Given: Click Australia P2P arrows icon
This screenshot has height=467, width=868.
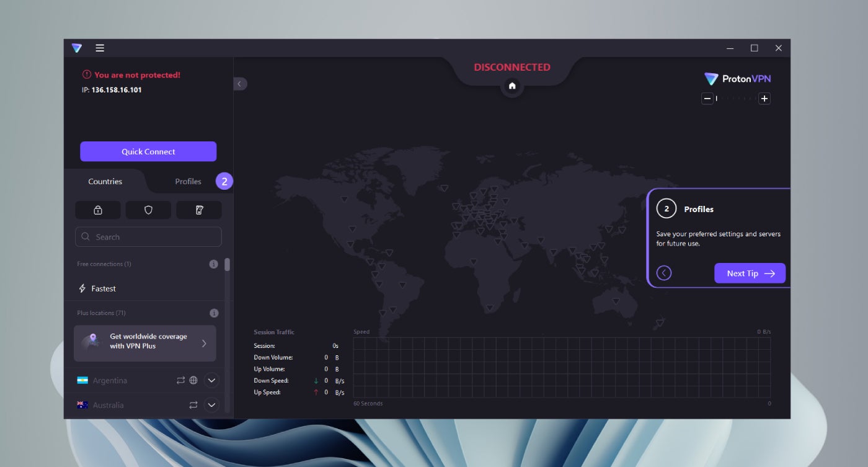Looking at the screenshot, I should click(x=193, y=405).
